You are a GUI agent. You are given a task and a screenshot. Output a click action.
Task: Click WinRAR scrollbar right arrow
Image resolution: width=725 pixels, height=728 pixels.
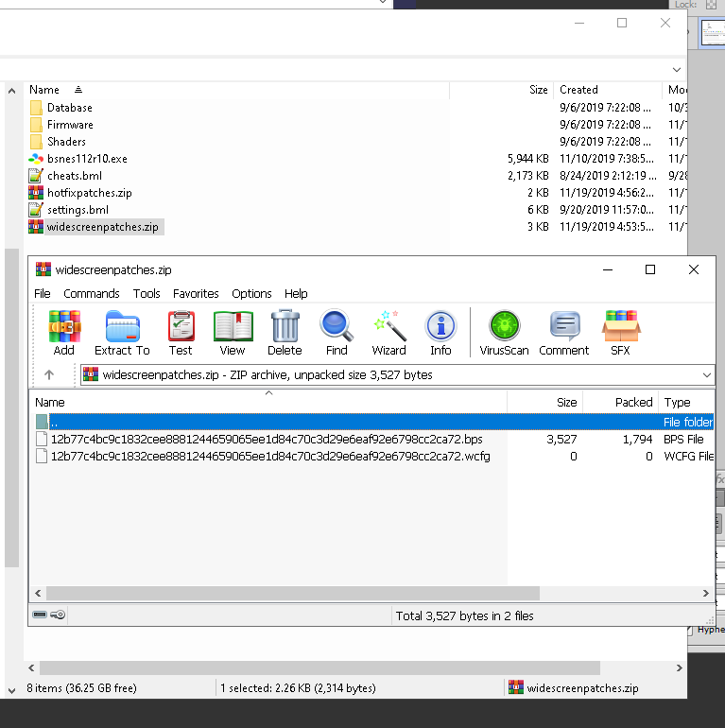[705, 593]
